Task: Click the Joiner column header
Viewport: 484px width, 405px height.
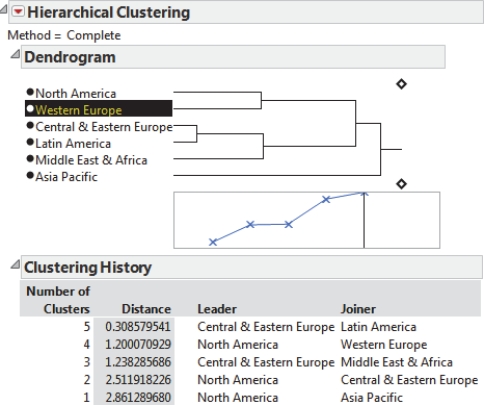Action: (x=358, y=309)
